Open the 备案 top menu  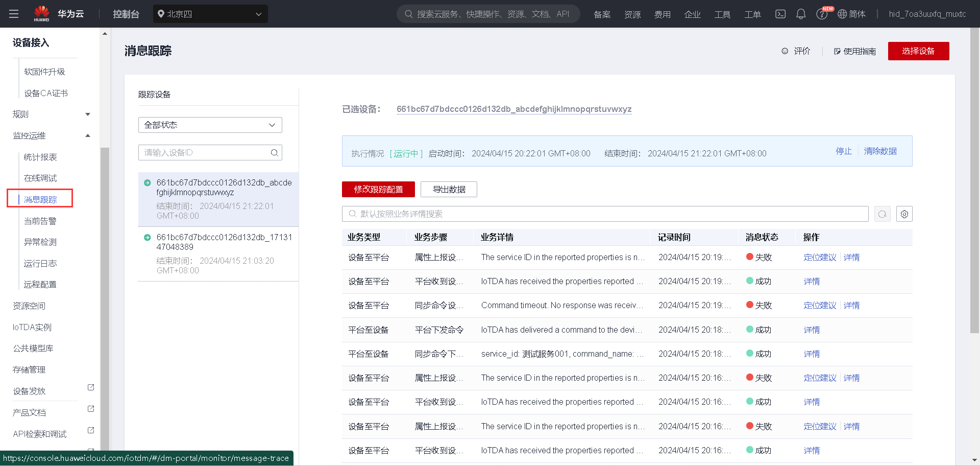tap(602, 14)
